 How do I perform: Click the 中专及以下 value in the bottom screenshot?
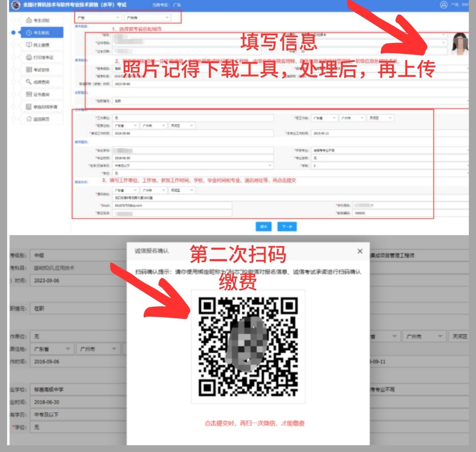point(46,414)
